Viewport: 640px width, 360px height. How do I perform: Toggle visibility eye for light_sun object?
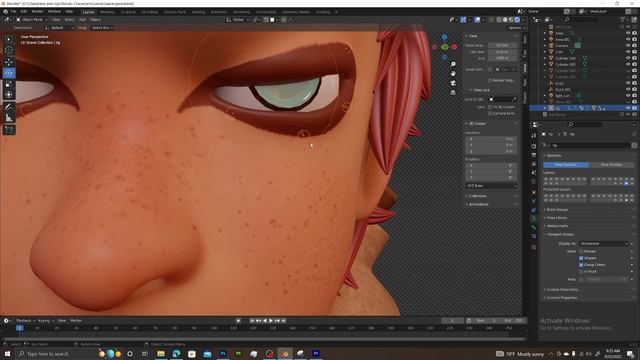628,96
